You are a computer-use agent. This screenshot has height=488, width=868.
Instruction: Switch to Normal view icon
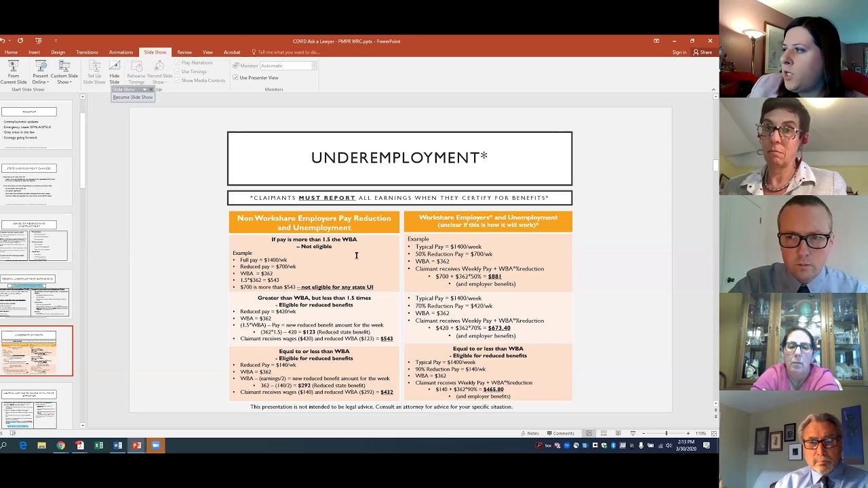[x=589, y=433]
